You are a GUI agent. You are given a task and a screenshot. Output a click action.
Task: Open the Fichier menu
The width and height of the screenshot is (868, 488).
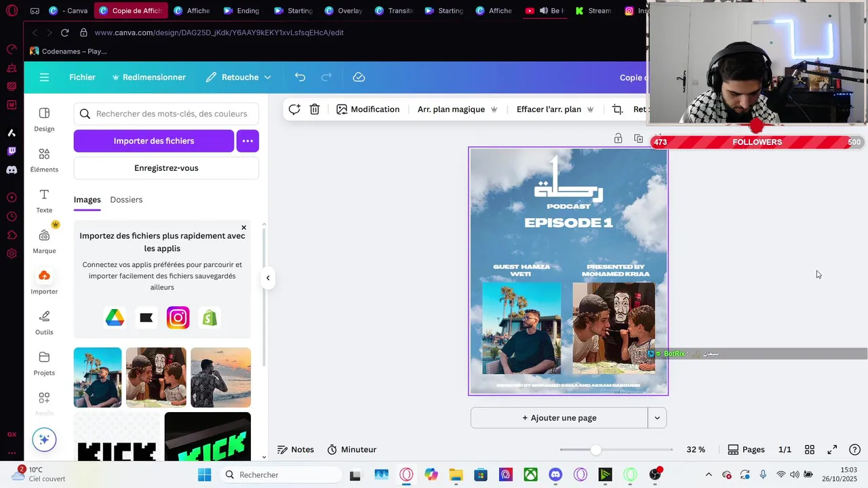click(x=82, y=77)
